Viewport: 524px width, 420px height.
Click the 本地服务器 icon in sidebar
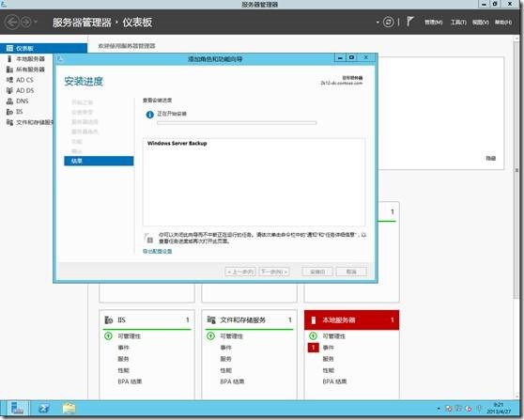click(x=9, y=59)
